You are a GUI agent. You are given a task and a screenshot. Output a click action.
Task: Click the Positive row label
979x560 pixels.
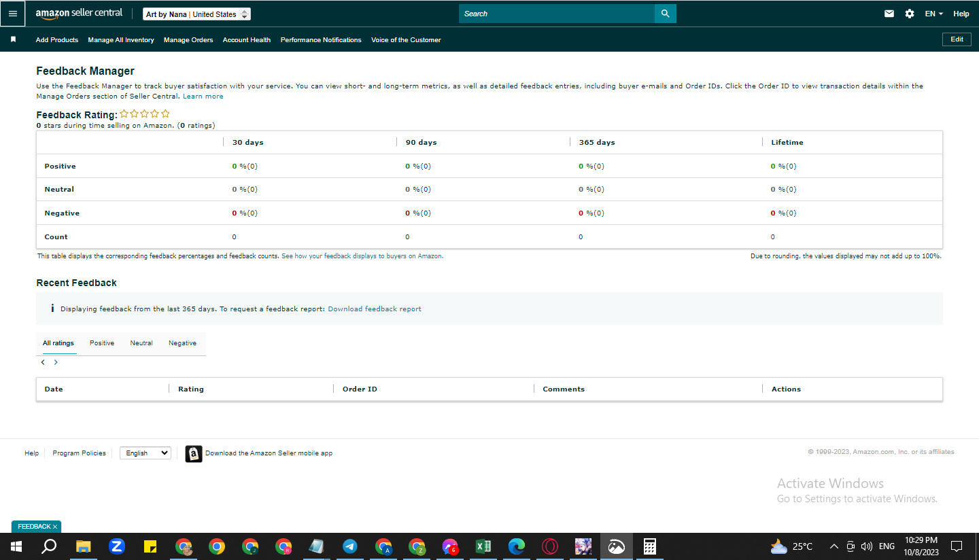click(x=60, y=167)
